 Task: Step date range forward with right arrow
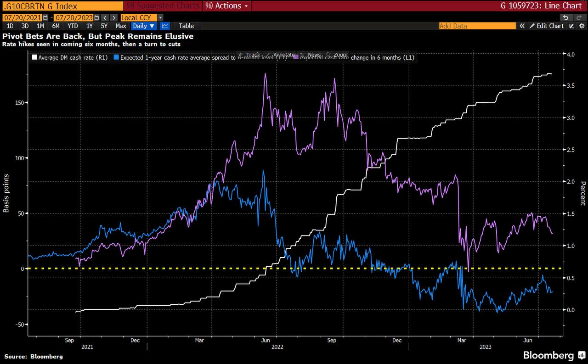(x=113, y=17)
